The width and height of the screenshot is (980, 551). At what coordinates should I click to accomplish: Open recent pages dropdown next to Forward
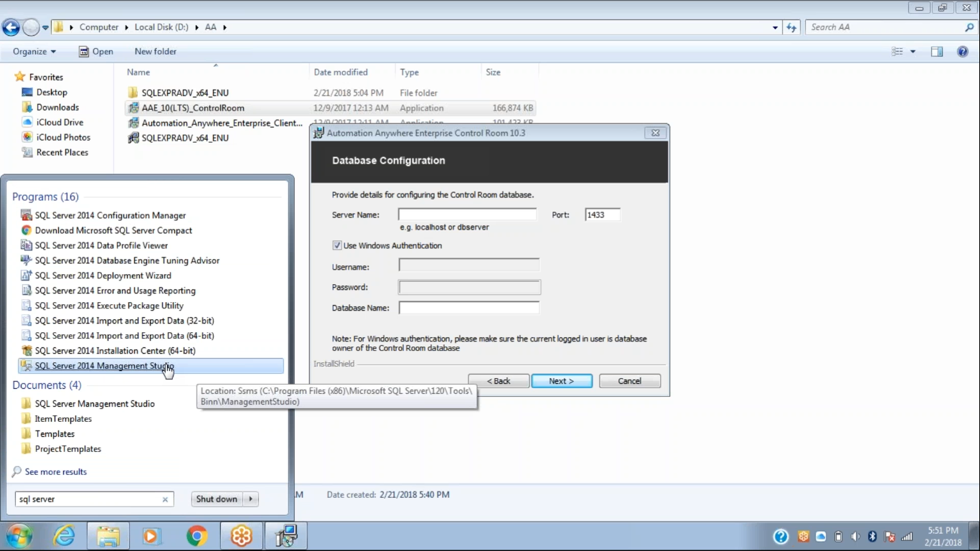tap(46, 28)
